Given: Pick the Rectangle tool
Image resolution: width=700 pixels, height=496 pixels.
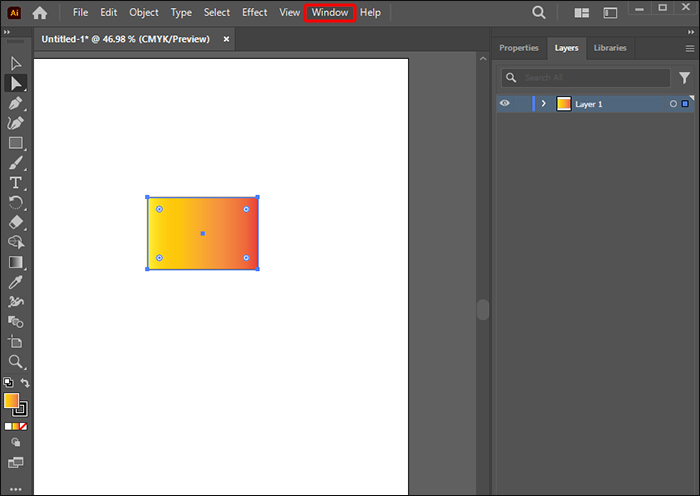Looking at the screenshot, I should pyautogui.click(x=15, y=143).
